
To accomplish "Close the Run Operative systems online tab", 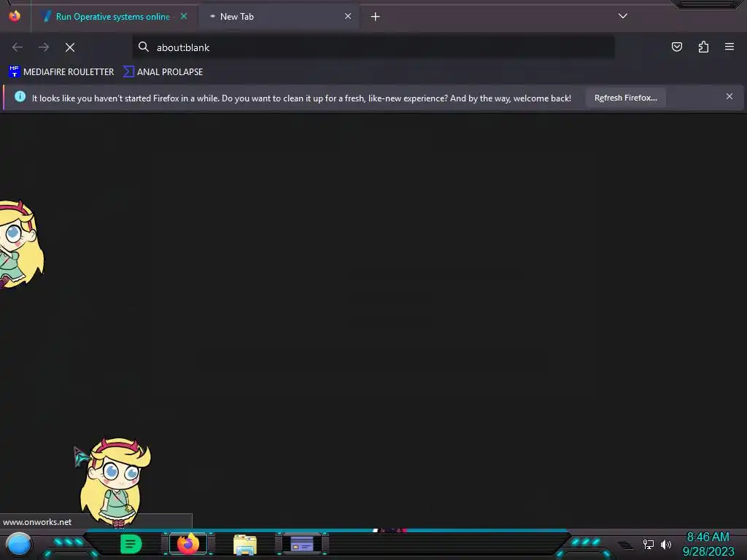I will point(184,16).
